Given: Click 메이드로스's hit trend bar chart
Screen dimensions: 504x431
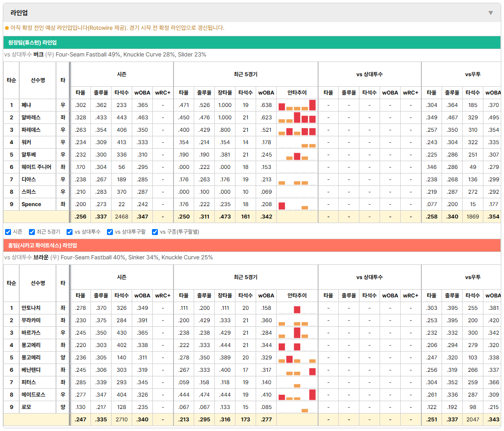Looking at the screenshot, I should (297, 395).
